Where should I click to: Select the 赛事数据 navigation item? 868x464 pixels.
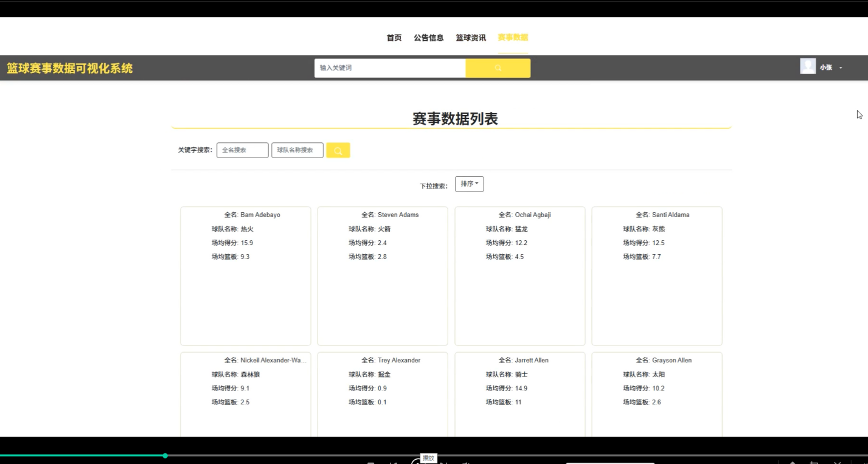(513, 38)
